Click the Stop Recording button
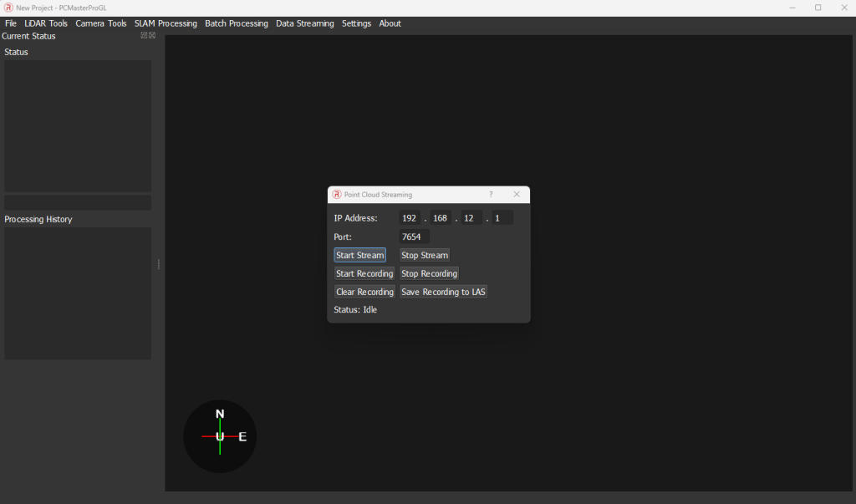This screenshot has height=504, width=856. (429, 273)
